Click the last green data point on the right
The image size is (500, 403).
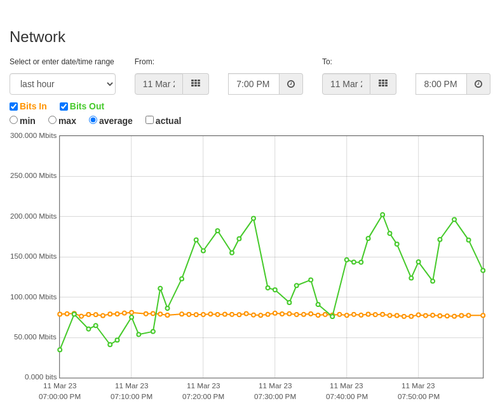(x=483, y=270)
